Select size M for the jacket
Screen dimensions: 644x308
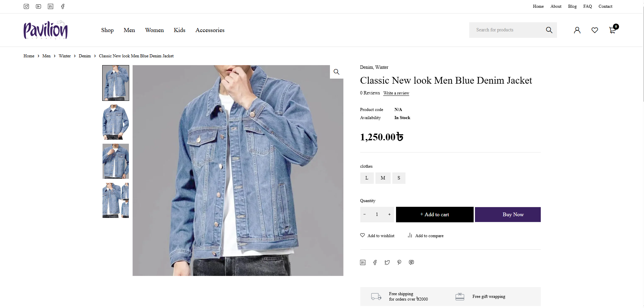tap(383, 178)
